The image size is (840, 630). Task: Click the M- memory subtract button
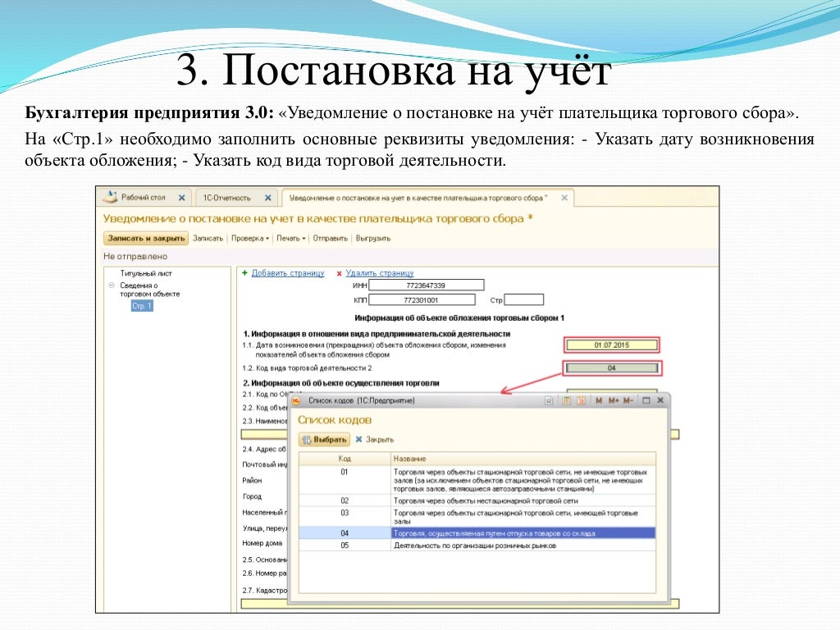[x=628, y=400]
